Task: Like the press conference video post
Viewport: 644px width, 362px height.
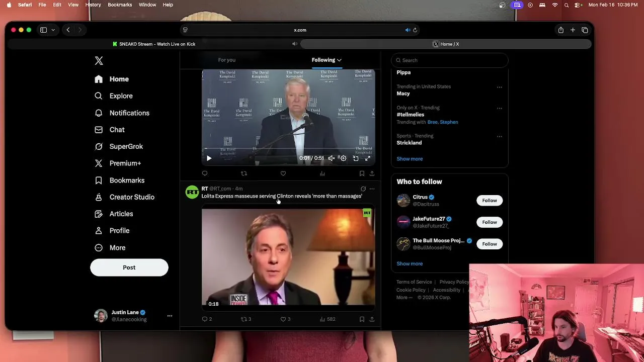Action: (x=283, y=173)
